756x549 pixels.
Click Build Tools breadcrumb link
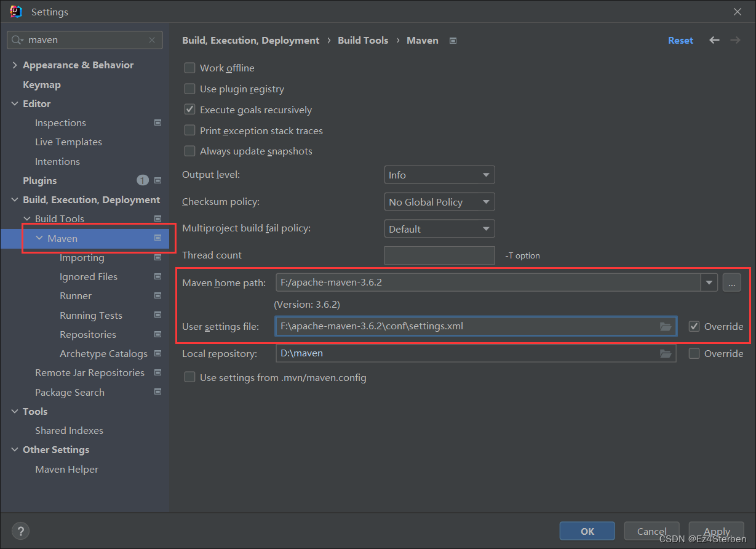tap(363, 40)
